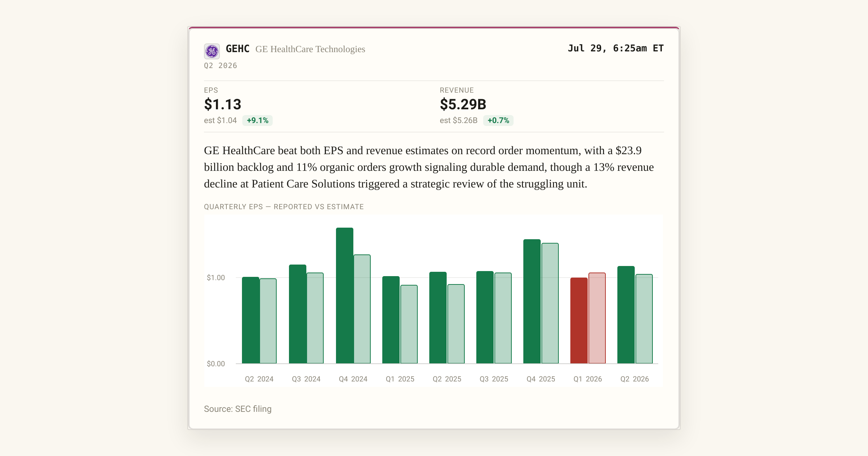Click the Q2 2026 x-axis label

click(x=635, y=379)
